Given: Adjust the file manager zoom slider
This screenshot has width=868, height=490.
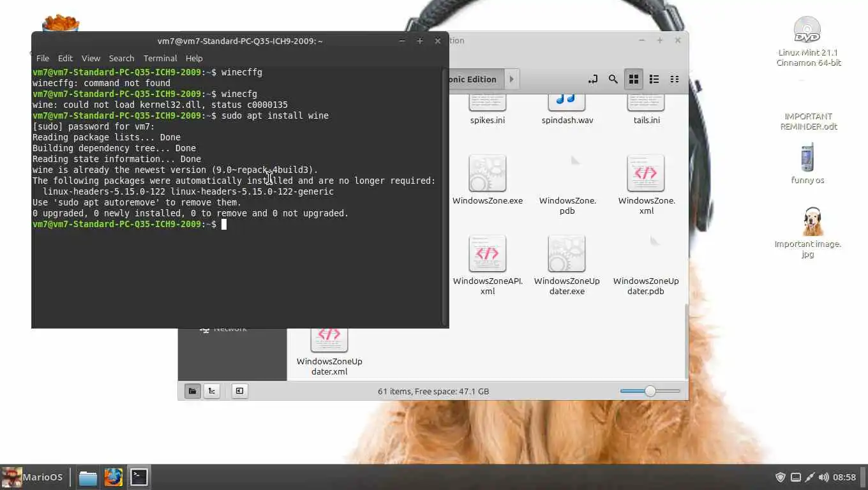Looking at the screenshot, I should [x=650, y=391].
